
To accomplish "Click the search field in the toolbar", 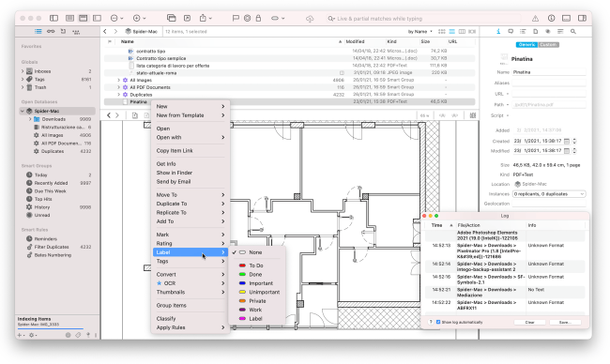I will (x=423, y=18).
